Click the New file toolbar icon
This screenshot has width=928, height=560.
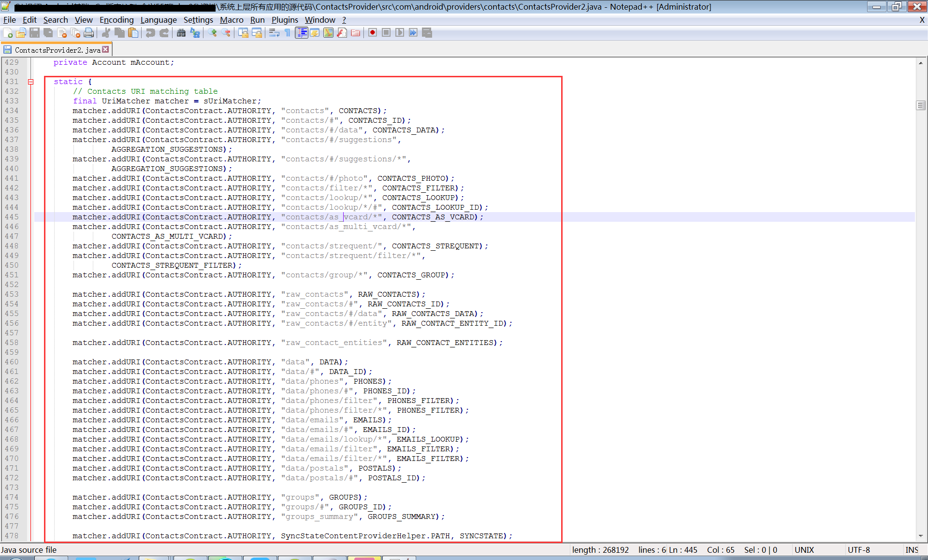8,33
